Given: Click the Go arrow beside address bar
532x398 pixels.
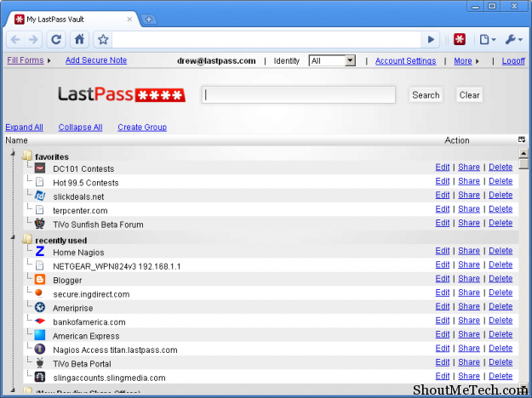Looking at the screenshot, I should (x=431, y=40).
